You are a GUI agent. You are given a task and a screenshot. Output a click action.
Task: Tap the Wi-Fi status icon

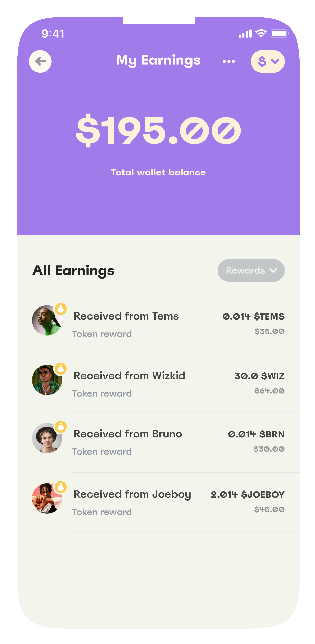[x=261, y=33]
